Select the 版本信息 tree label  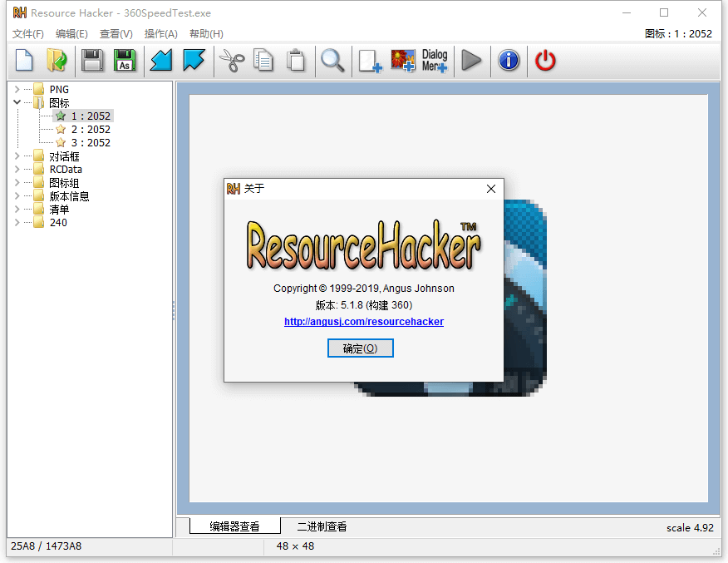click(69, 196)
